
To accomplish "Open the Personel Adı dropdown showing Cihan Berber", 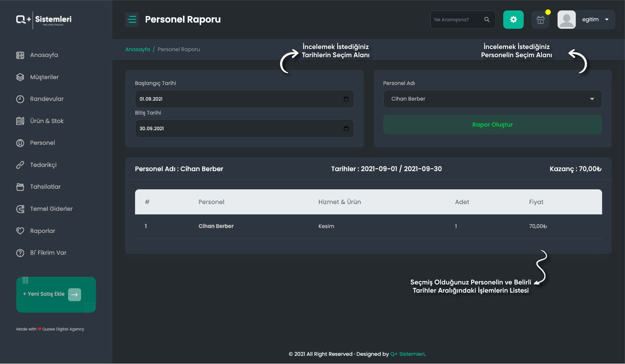I will pyautogui.click(x=492, y=99).
